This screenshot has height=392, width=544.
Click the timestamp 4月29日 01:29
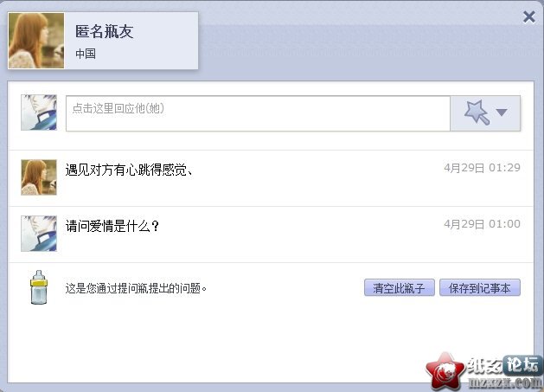(483, 168)
